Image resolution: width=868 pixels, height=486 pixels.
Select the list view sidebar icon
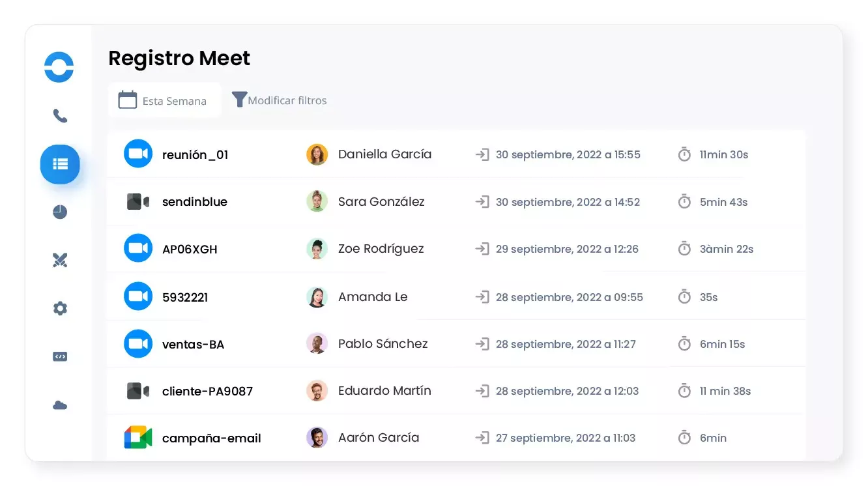pos(60,164)
